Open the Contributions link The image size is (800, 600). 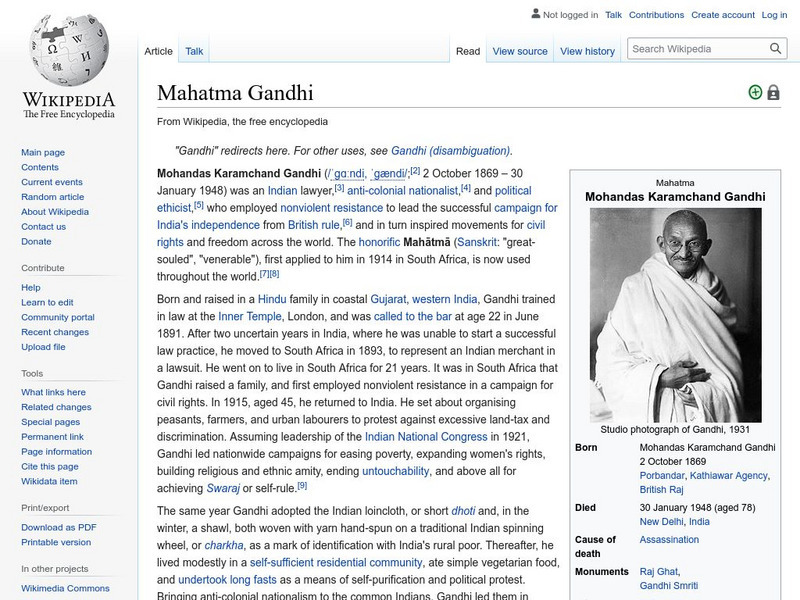[x=656, y=15]
